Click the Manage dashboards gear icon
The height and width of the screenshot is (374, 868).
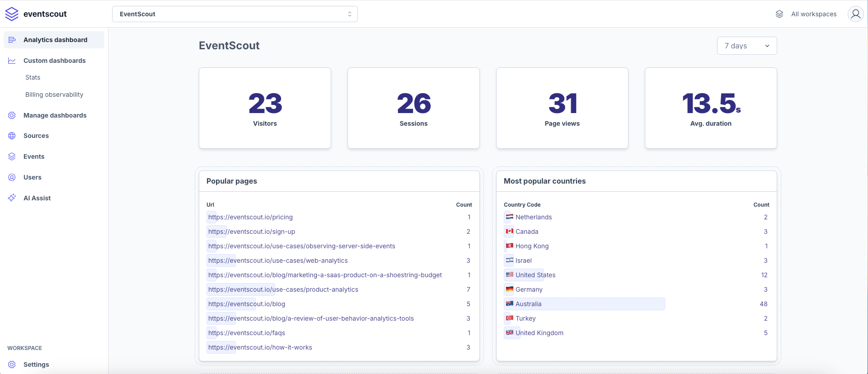pyautogui.click(x=12, y=115)
